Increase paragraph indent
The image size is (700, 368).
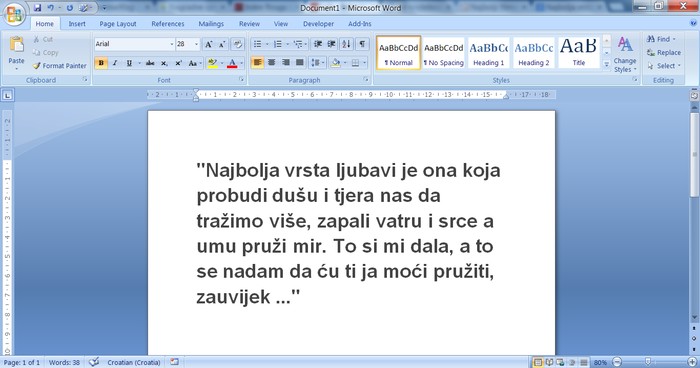click(x=332, y=44)
